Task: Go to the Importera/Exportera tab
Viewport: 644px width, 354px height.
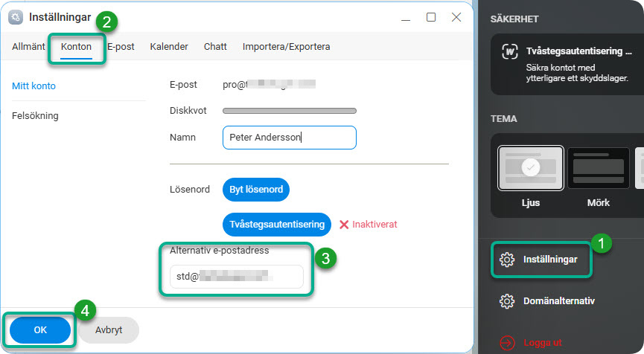Action: pyautogui.click(x=286, y=47)
